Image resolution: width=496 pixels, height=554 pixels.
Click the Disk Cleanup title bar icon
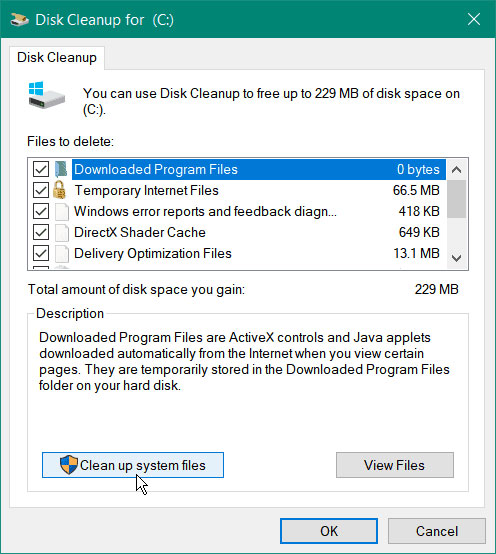coord(19,20)
